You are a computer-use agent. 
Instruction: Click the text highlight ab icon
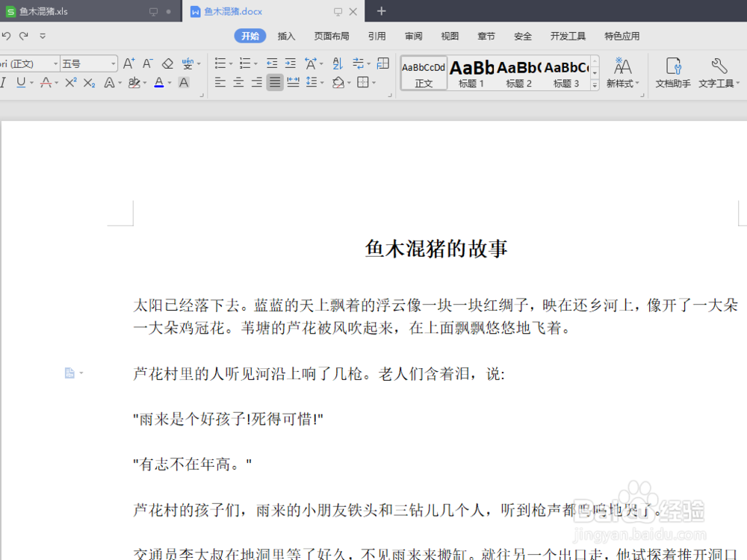coord(134,82)
